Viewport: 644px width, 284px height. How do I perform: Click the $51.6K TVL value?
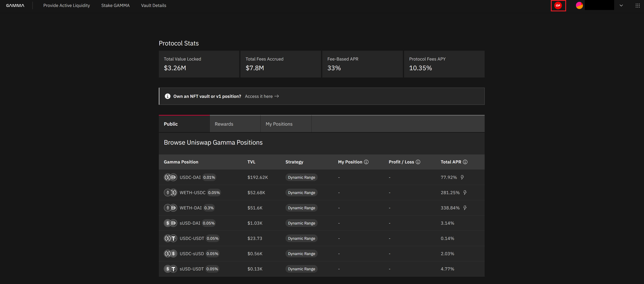255,208
